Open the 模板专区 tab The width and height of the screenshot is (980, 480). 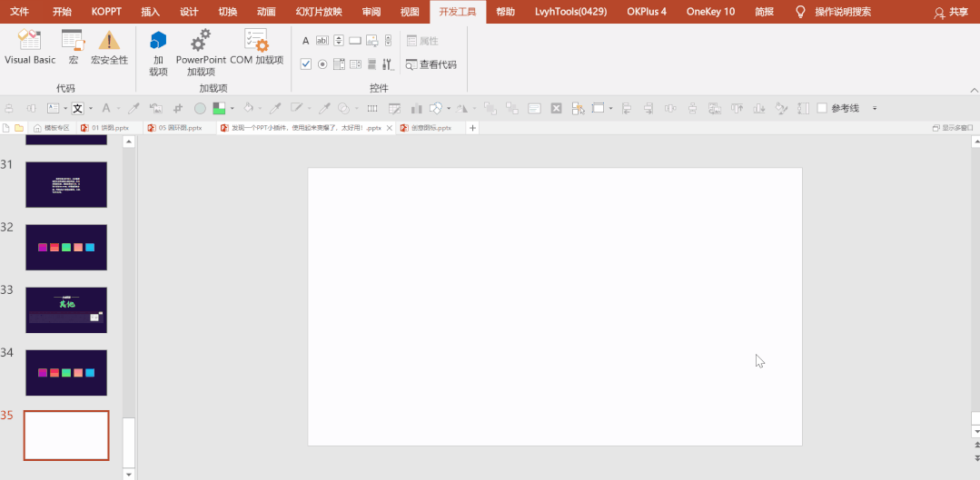coord(52,128)
